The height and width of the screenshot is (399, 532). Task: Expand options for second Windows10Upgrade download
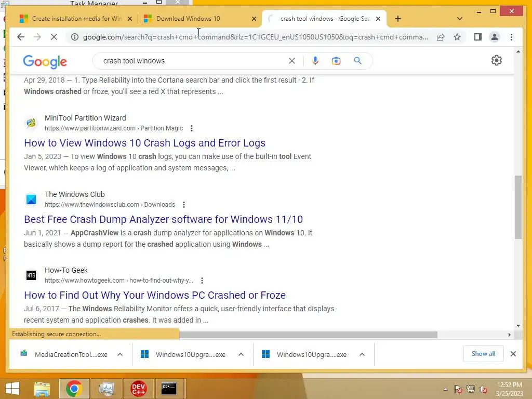tap(362, 354)
